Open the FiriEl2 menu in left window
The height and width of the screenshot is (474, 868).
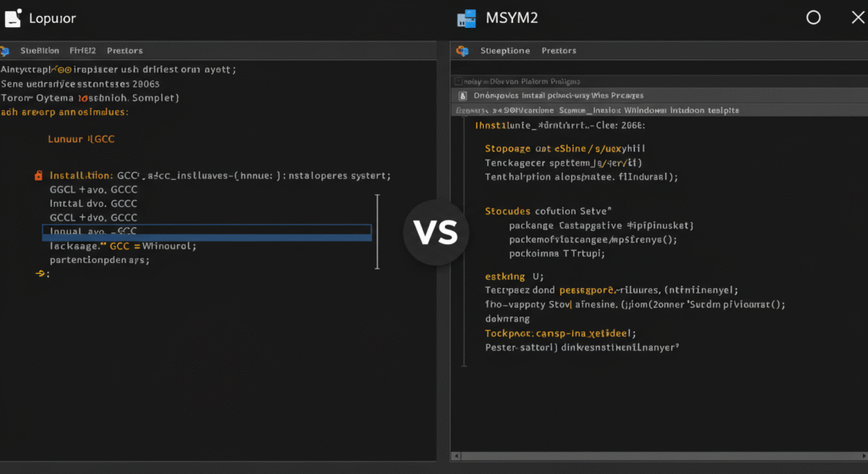(82, 51)
